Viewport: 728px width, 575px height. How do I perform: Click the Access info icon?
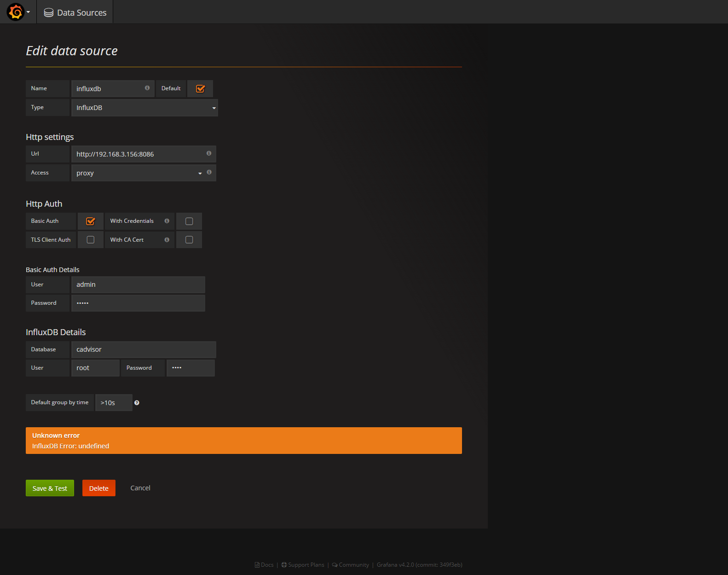tap(209, 172)
